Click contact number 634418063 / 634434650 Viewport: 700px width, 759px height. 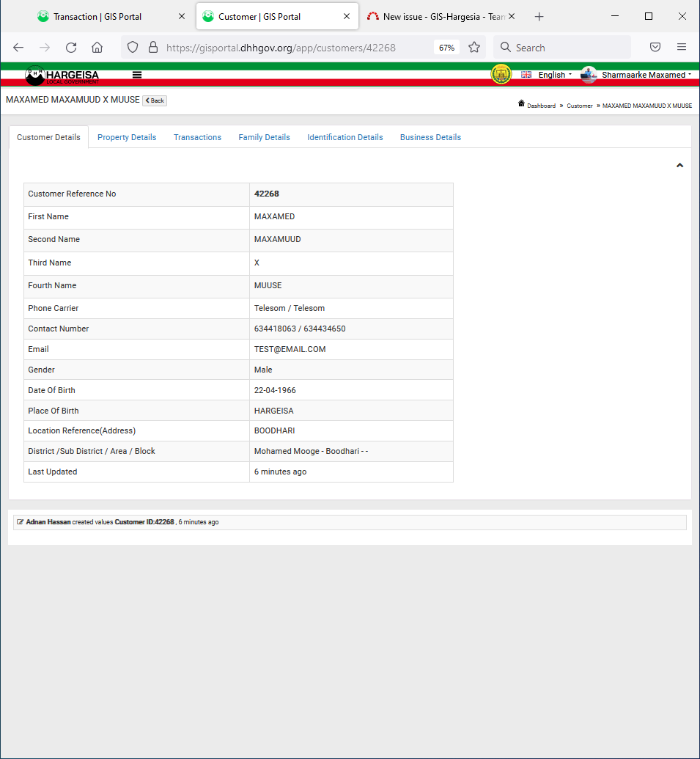click(300, 329)
